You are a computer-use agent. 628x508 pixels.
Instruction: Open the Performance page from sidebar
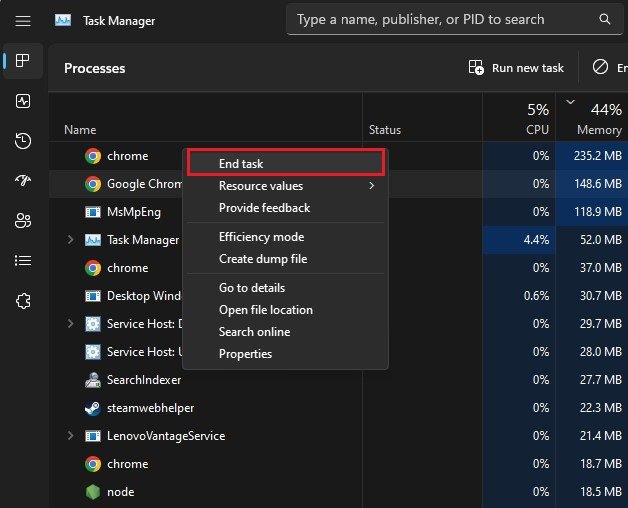coord(23,101)
